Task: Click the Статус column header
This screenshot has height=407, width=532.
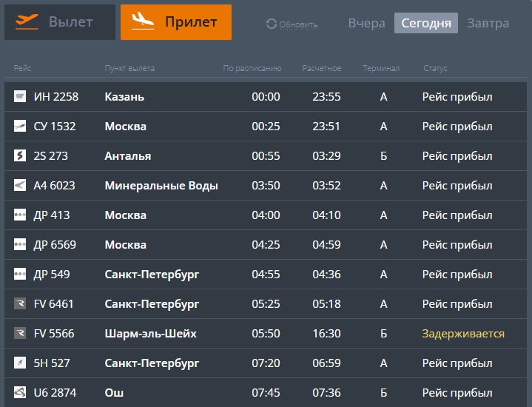Action: [x=435, y=69]
